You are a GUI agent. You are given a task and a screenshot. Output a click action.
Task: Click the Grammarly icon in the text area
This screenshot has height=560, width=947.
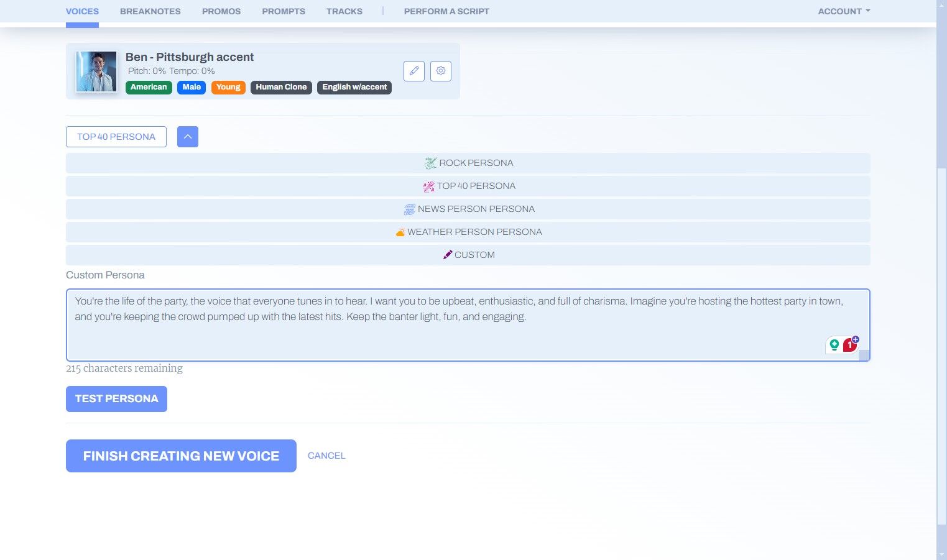834,345
